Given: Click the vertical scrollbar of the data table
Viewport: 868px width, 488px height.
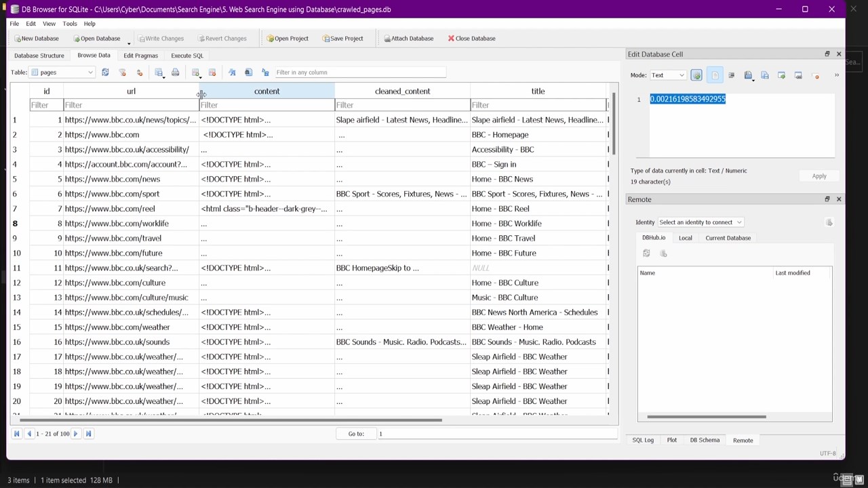Looking at the screenshot, I should point(614,124).
